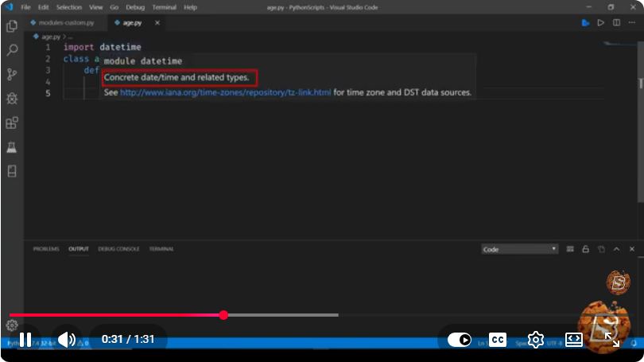Image resolution: width=644 pixels, height=362 pixels.
Task: Open the Debug menu
Action: 135,7
